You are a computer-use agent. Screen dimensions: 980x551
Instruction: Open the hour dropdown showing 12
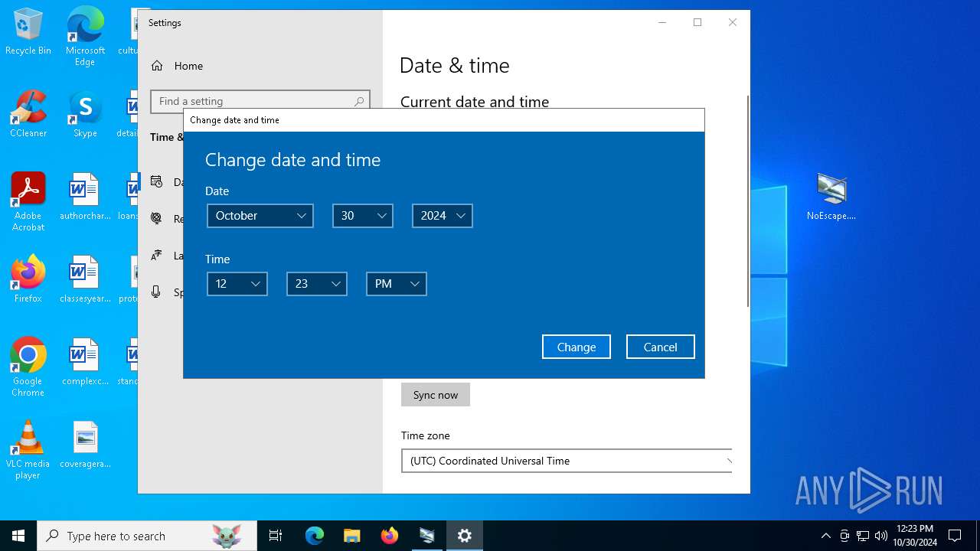click(x=237, y=284)
